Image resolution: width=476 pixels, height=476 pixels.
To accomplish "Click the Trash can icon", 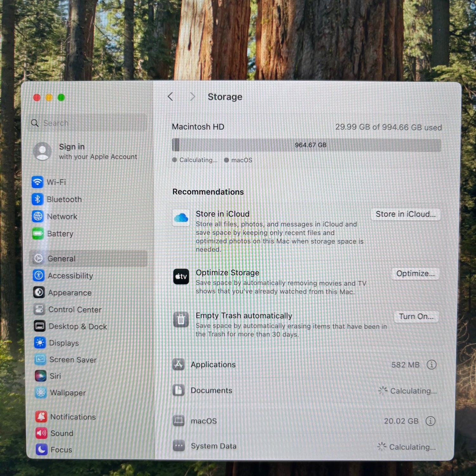I will [x=181, y=319].
